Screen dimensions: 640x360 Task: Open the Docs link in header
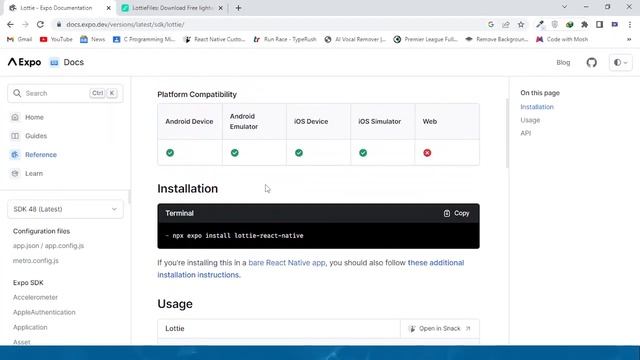pos(67,62)
